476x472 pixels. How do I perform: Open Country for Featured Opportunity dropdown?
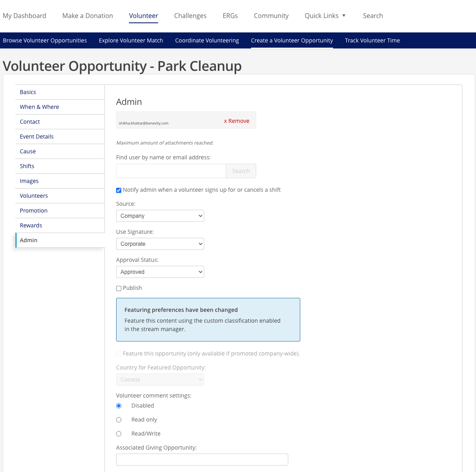[x=160, y=380]
